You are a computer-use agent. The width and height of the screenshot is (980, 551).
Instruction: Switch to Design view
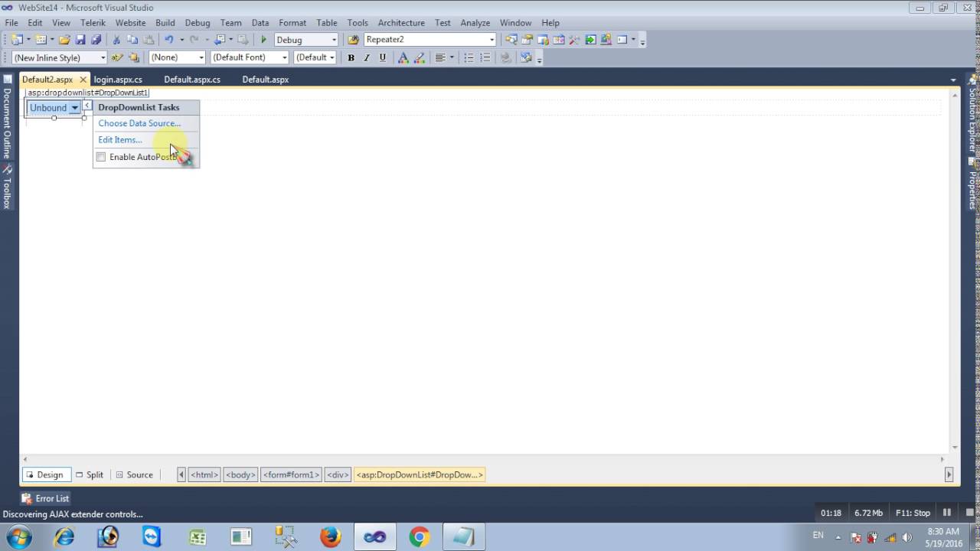coord(45,474)
